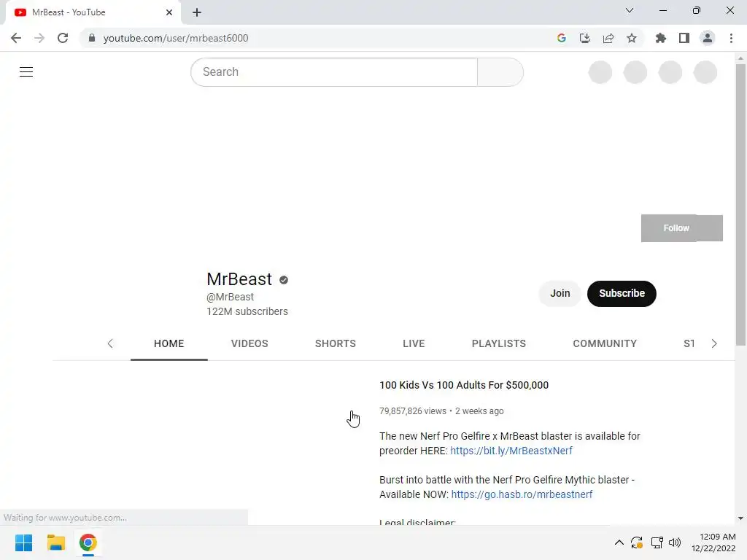747x560 pixels.
Task: Click the scrollbar up arrow
Action: pyautogui.click(x=740, y=58)
